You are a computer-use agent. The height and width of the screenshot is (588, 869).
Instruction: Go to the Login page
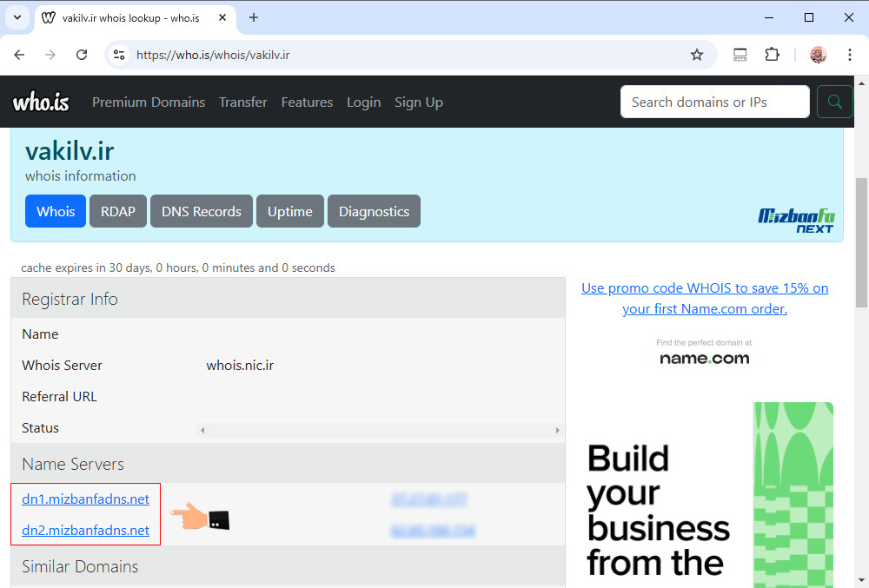363,102
